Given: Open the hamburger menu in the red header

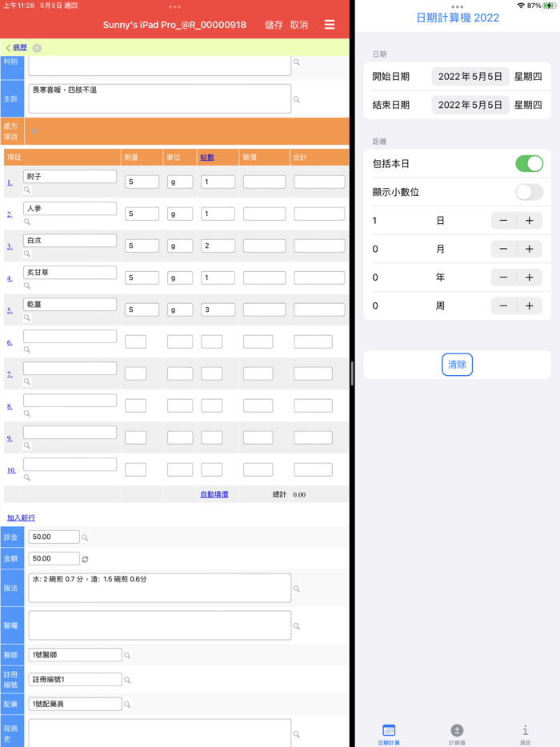Looking at the screenshot, I should (330, 24).
